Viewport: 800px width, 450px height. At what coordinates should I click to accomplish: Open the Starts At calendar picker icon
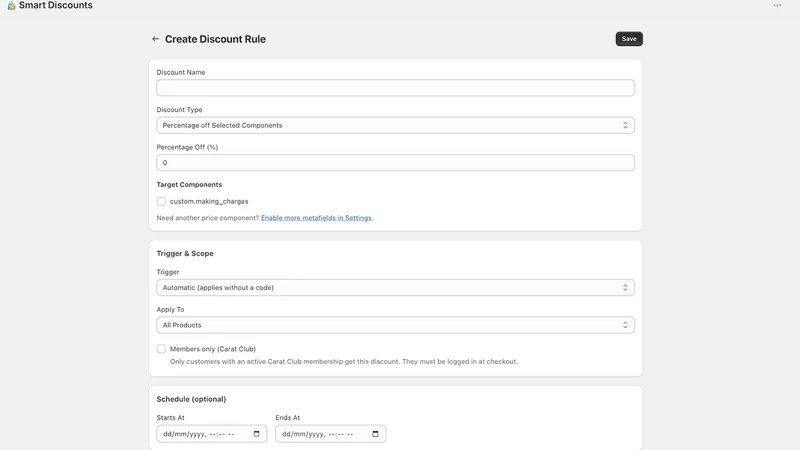coord(257,434)
